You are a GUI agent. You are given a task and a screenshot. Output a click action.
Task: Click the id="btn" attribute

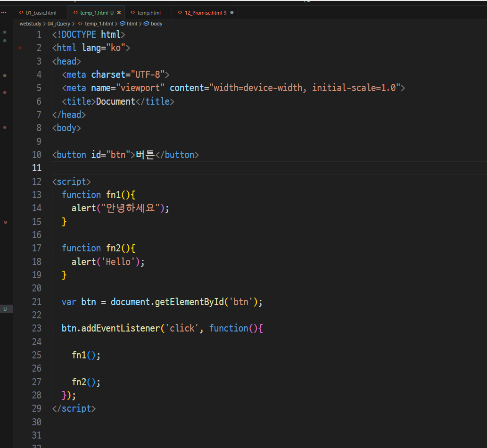[111, 155]
